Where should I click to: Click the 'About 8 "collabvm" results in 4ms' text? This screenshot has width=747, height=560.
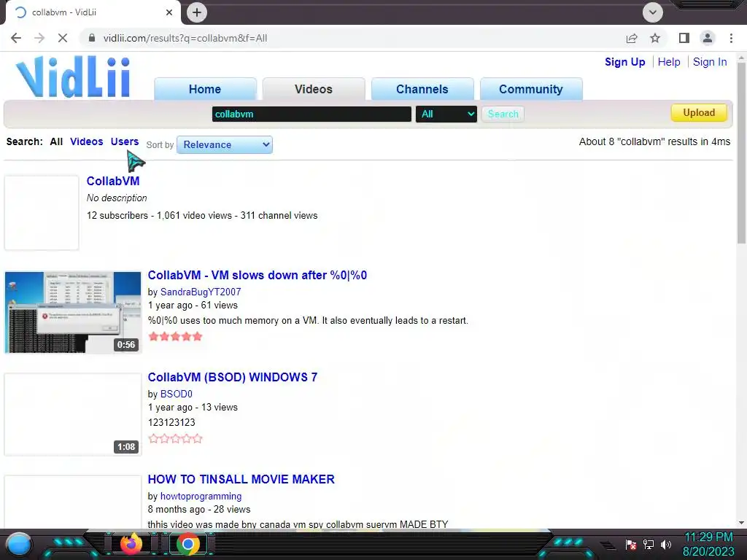click(654, 141)
